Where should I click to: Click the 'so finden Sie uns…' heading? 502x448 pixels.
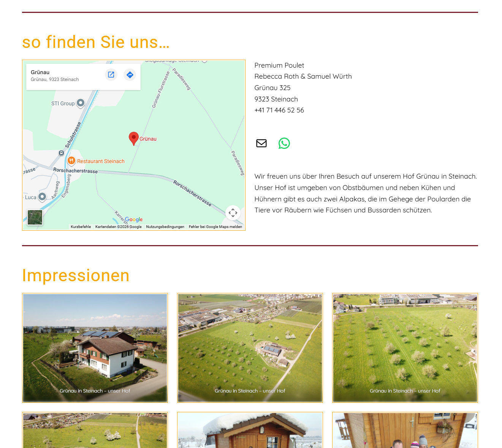96,42
